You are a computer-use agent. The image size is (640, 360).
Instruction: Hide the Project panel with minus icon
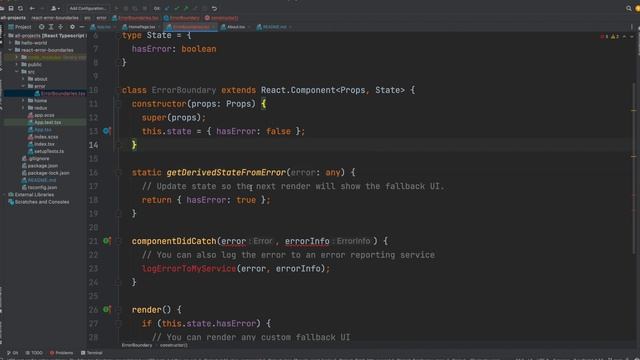[82, 27]
